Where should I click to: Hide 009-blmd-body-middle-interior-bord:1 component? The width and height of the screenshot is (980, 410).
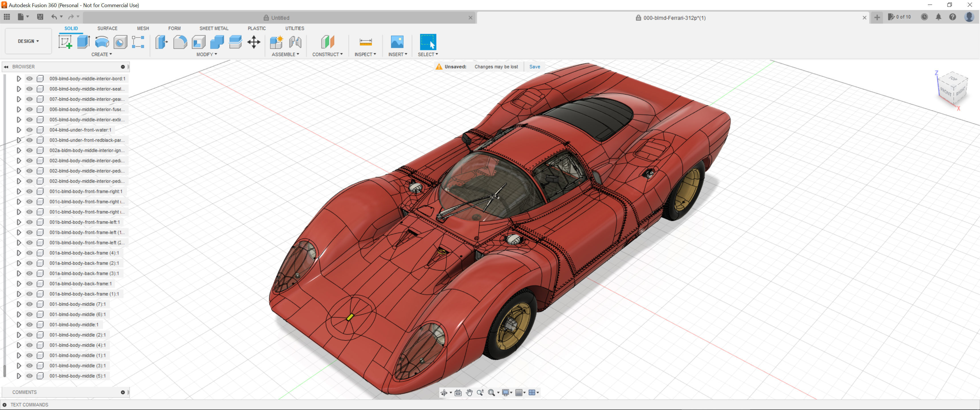pos(29,79)
